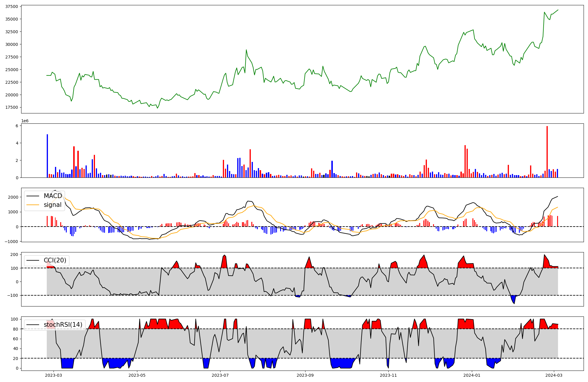
Task: Select the CCI(20) legend entry
Action: pos(55,260)
